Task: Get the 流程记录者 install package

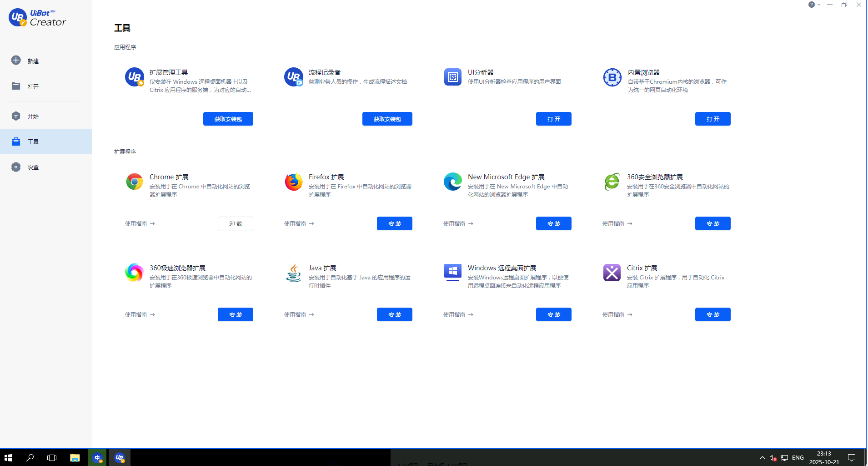Action: [x=387, y=119]
